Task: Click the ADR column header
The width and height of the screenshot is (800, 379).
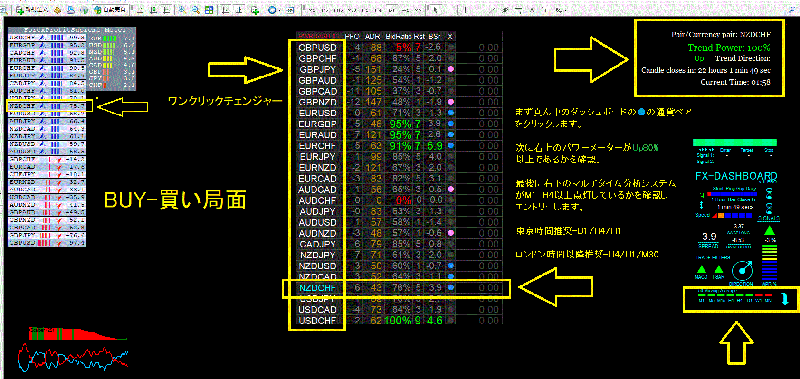Action: (371, 36)
